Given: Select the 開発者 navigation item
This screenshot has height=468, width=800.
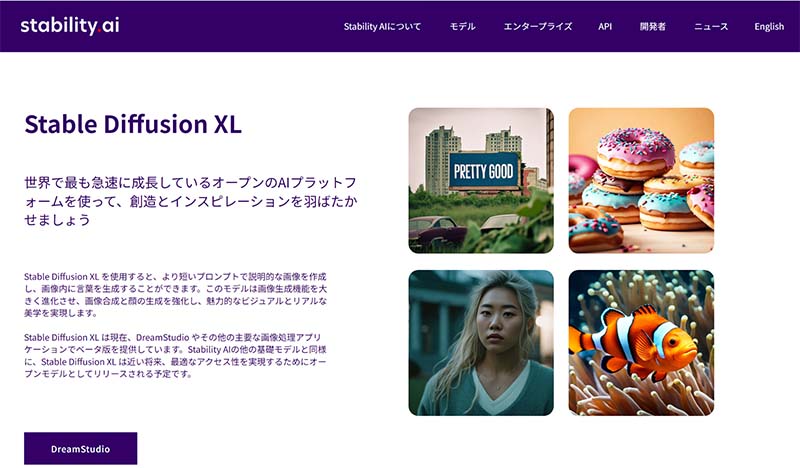Looking at the screenshot, I should click(x=653, y=27).
